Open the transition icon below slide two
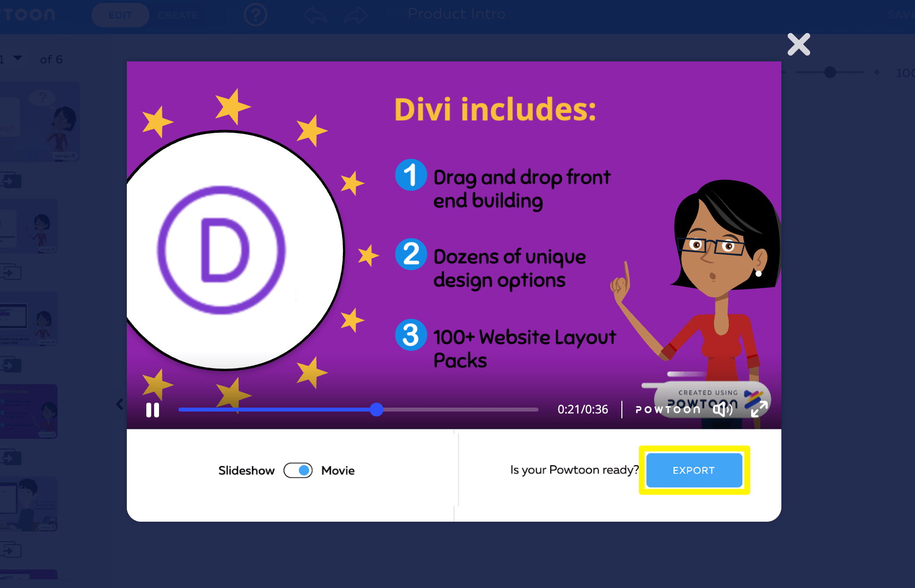This screenshot has width=915, height=588. coord(11,272)
